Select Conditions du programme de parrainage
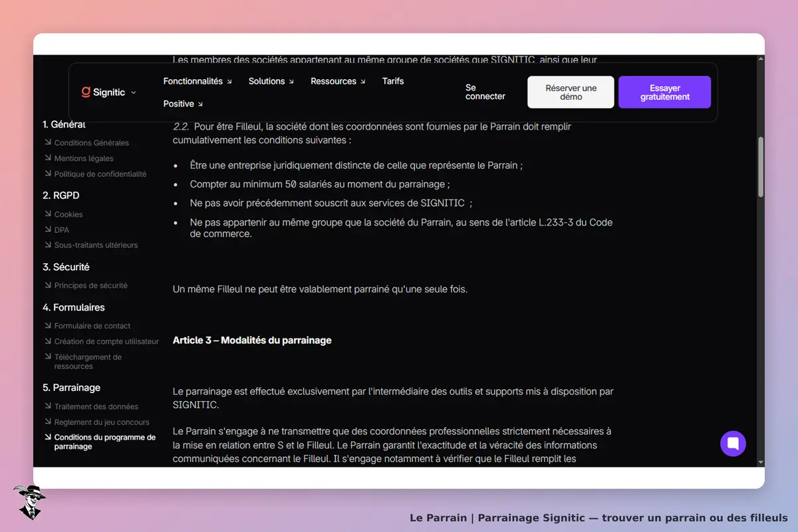The height and width of the screenshot is (532, 798). pyautogui.click(x=105, y=442)
